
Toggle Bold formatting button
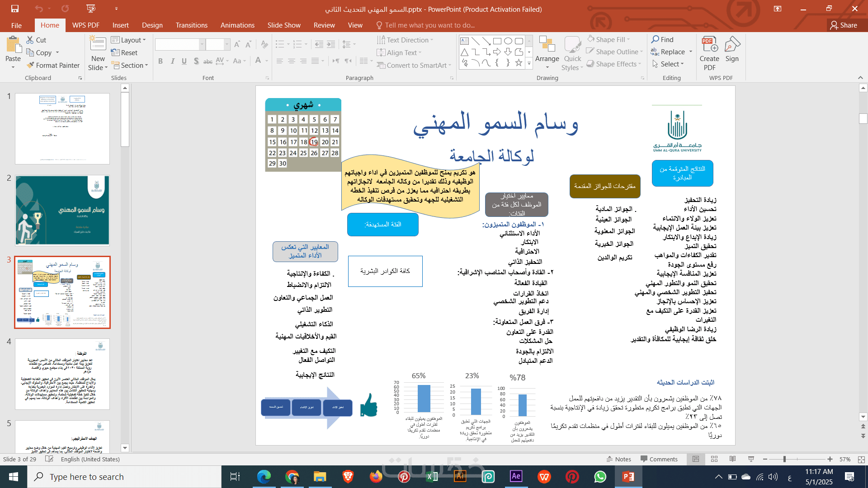pyautogui.click(x=160, y=61)
